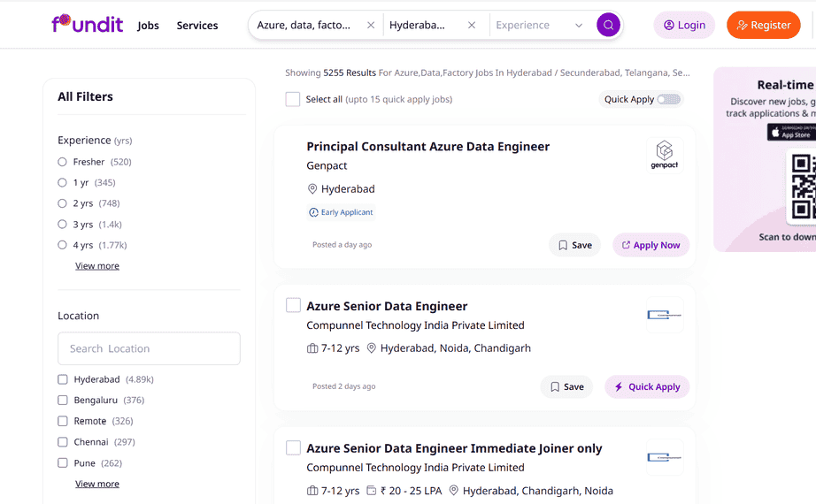Click the 5255 Results summary text
This screenshot has height=504, width=816.
[x=350, y=73]
